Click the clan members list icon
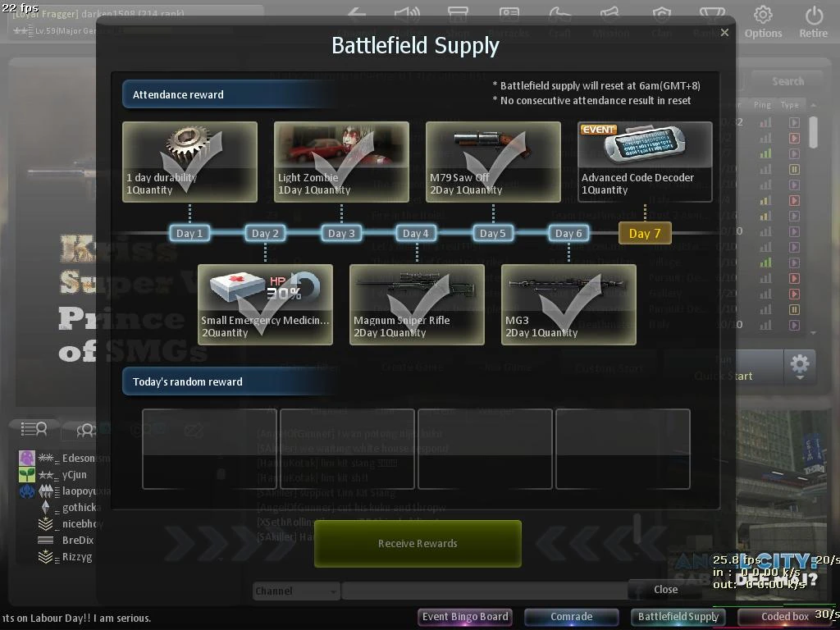Viewport: 840px width, 630px height. [85, 430]
